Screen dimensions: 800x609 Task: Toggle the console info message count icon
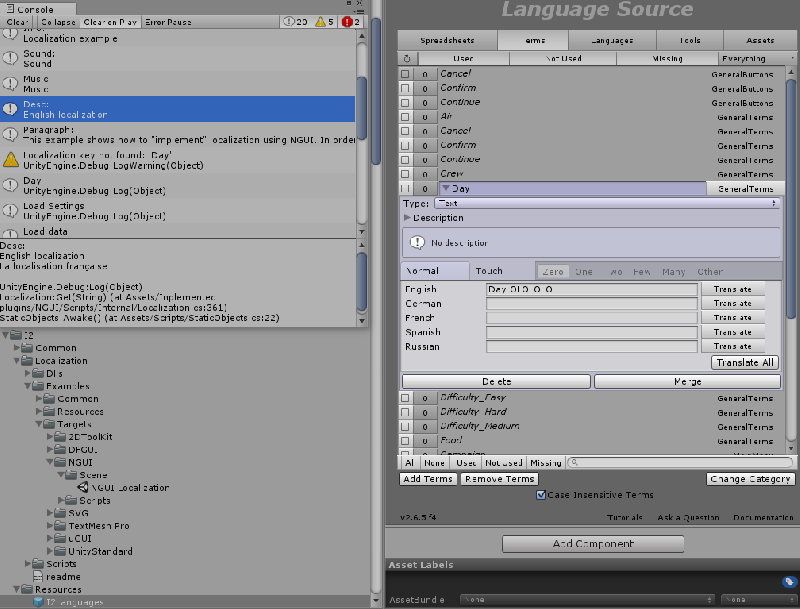[289, 21]
